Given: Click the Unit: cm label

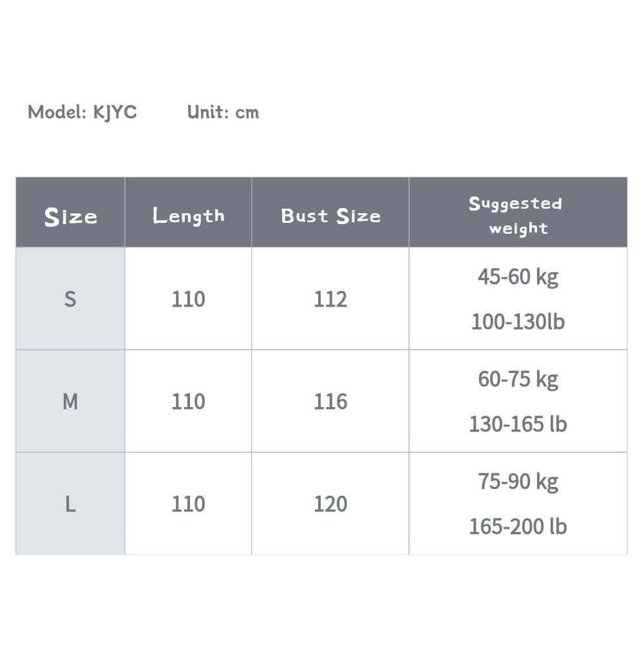Looking at the screenshot, I should click(x=223, y=112).
